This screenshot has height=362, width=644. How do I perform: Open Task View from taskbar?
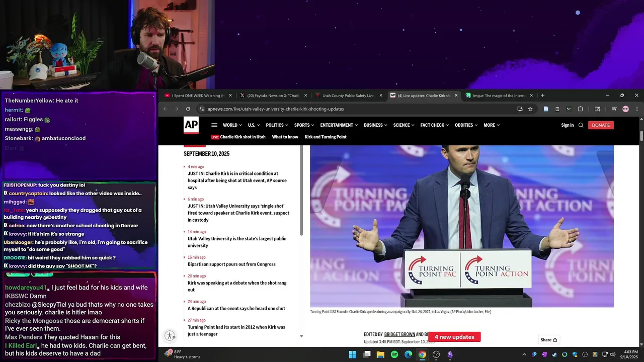[x=367, y=354]
